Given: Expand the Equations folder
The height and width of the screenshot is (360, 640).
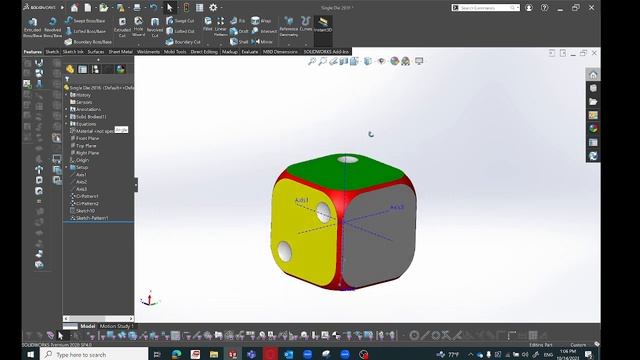Looking at the screenshot, I should coord(67,124).
